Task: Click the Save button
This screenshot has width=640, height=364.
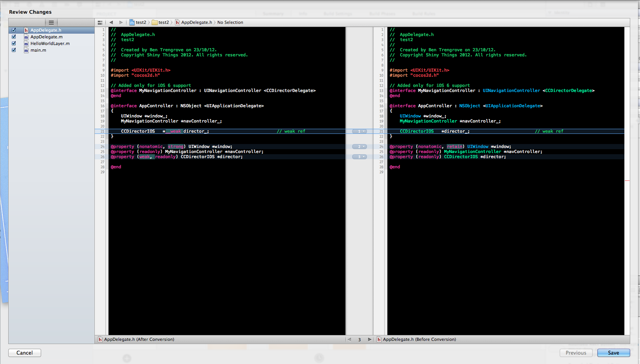Action: point(614,353)
